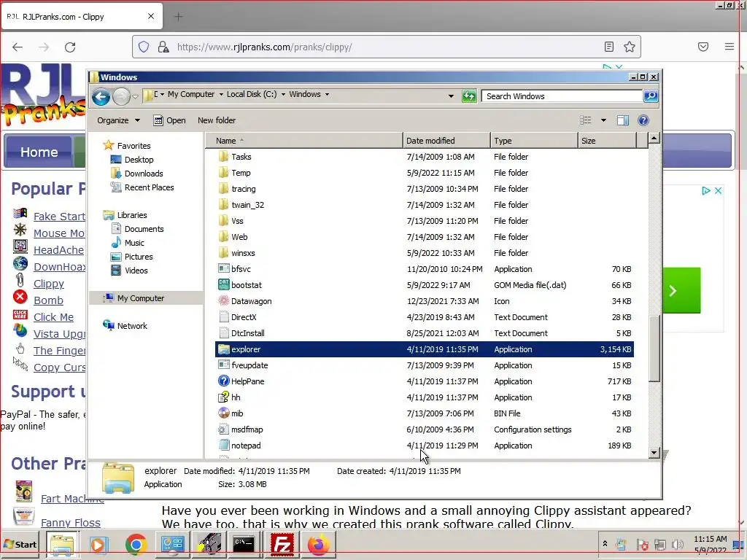
Task: Open the explorer application file icon
Action: click(223, 349)
